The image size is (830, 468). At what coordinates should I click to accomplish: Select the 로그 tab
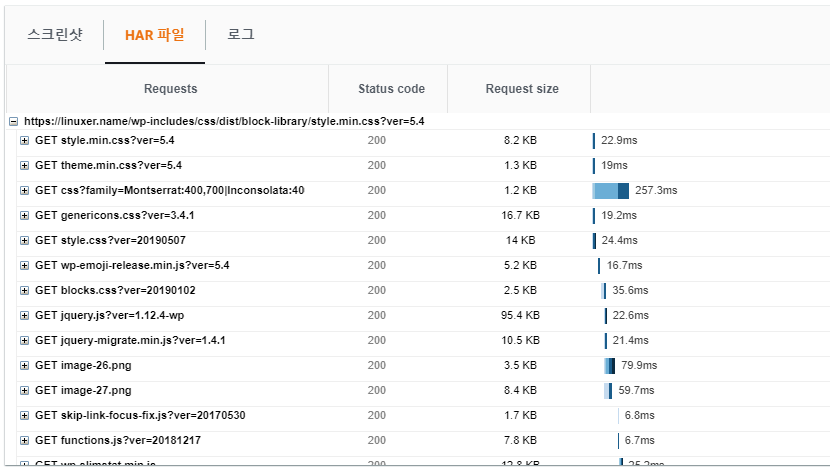point(241,35)
